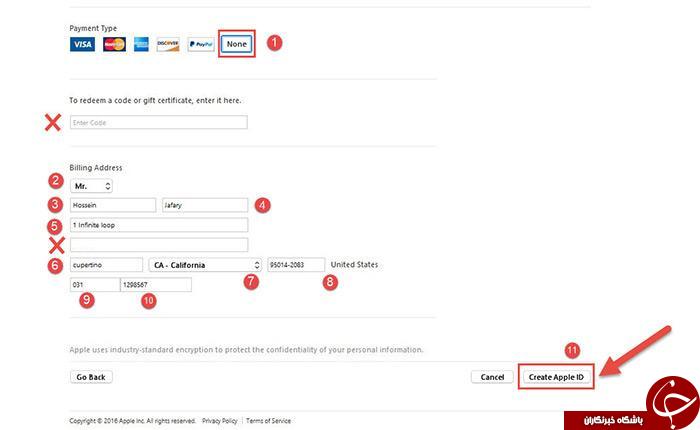Viewport: 700px width, 430px height.
Task: Click the United States country text
Action: coord(354,265)
